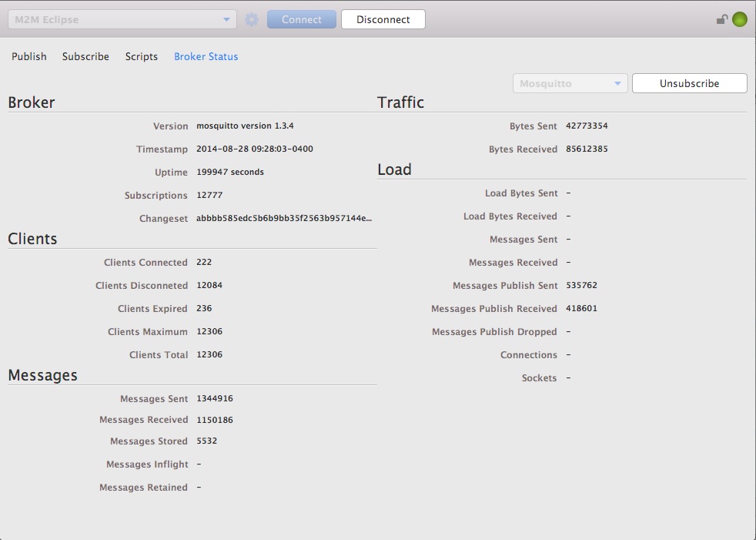Click uptime value '199947 seconds'
Viewport: 756px width, 540px height.
(x=230, y=172)
